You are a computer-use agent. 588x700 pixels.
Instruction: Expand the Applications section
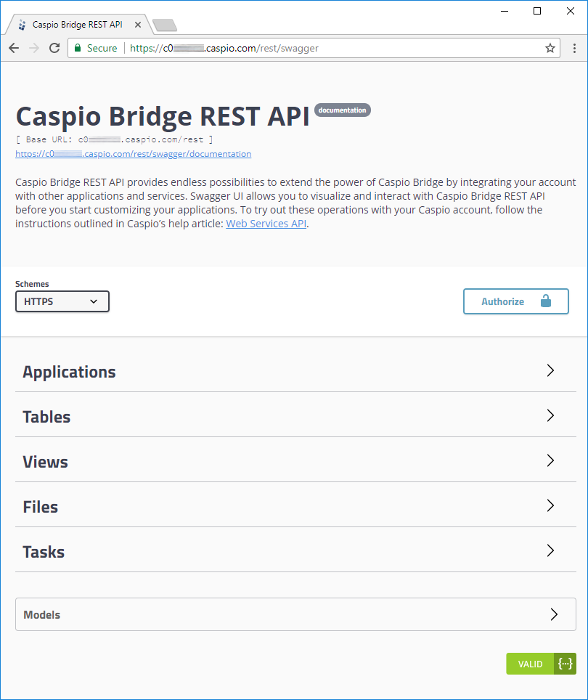click(295, 371)
